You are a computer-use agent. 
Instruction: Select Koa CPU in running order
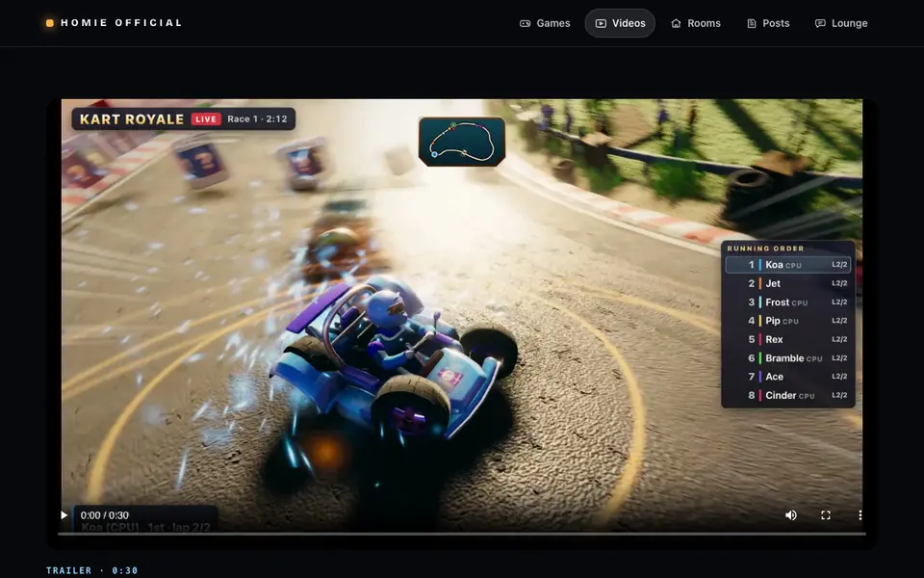(788, 265)
